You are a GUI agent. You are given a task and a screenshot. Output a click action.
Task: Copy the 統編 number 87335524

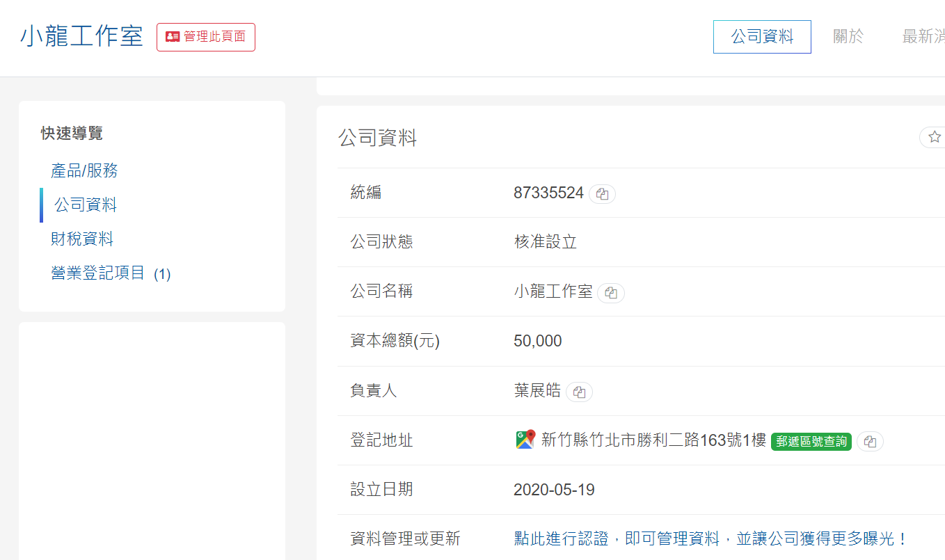click(602, 194)
